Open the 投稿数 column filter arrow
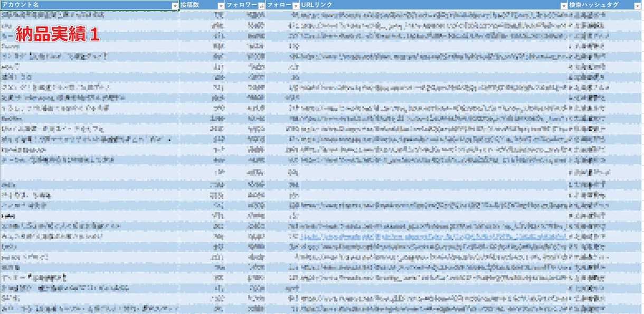 [x=221, y=5]
